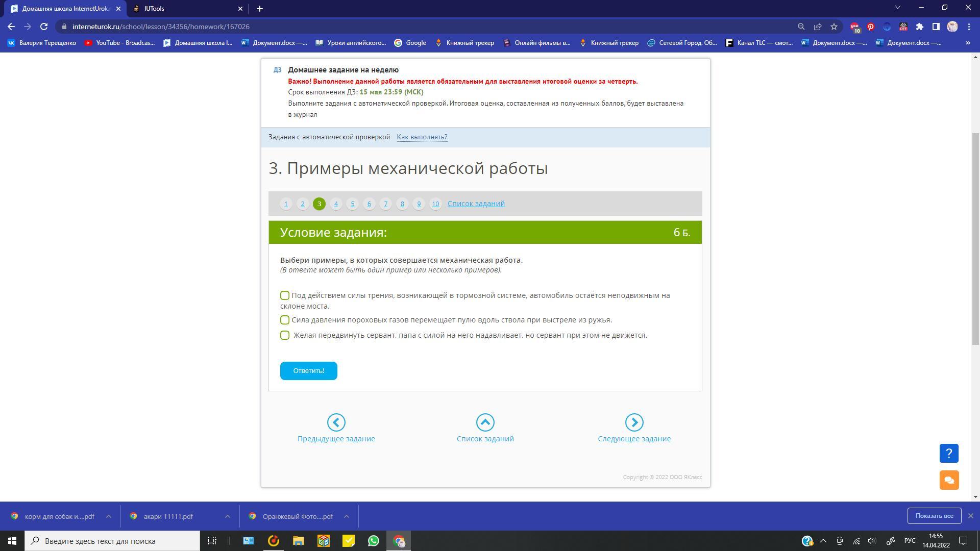Reload the current page

point(44,27)
